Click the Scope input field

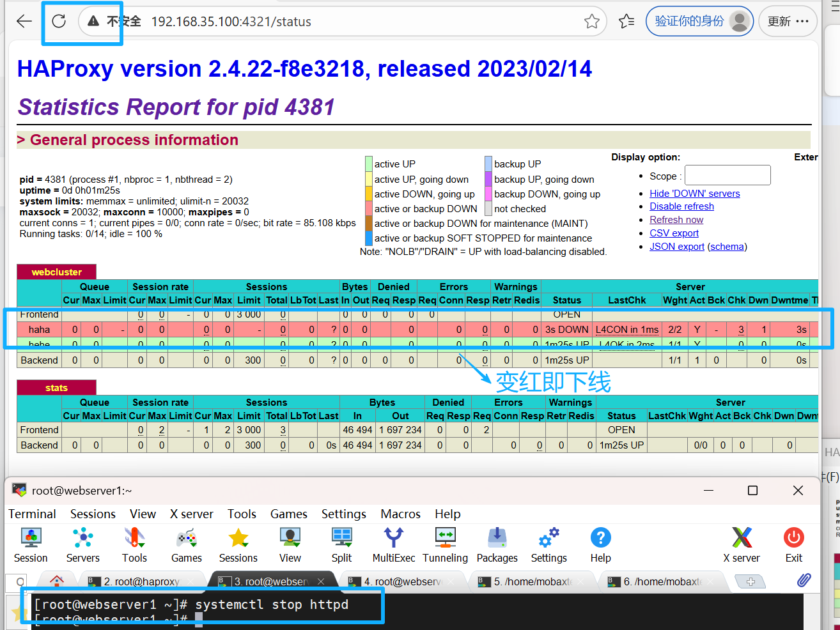[727, 175]
